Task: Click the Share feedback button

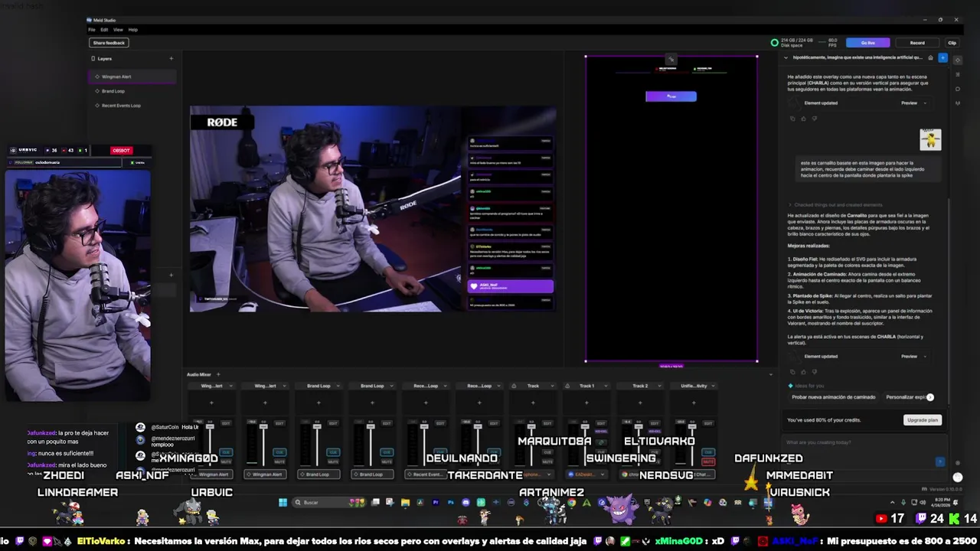Action: pyautogui.click(x=109, y=43)
